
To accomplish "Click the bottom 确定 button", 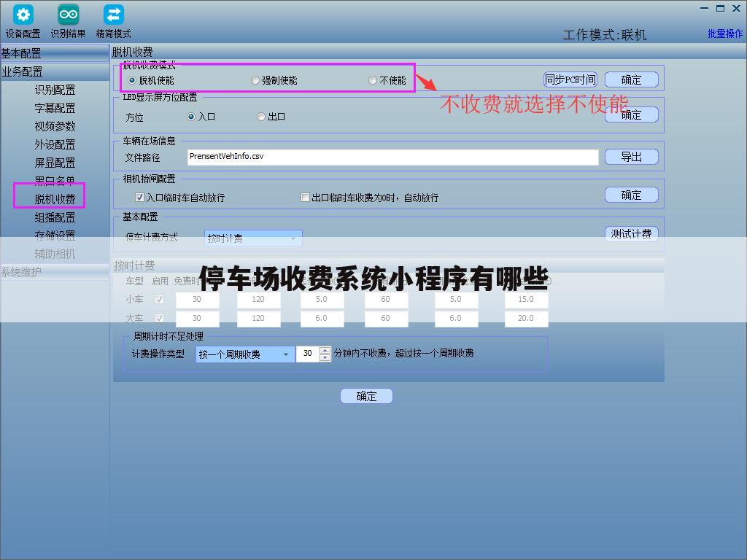I will tap(366, 396).
